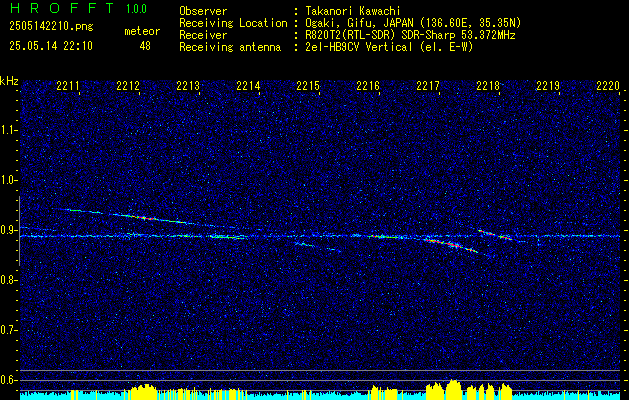
Task: Click the 2212 time marker
Action: (x=128, y=85)
